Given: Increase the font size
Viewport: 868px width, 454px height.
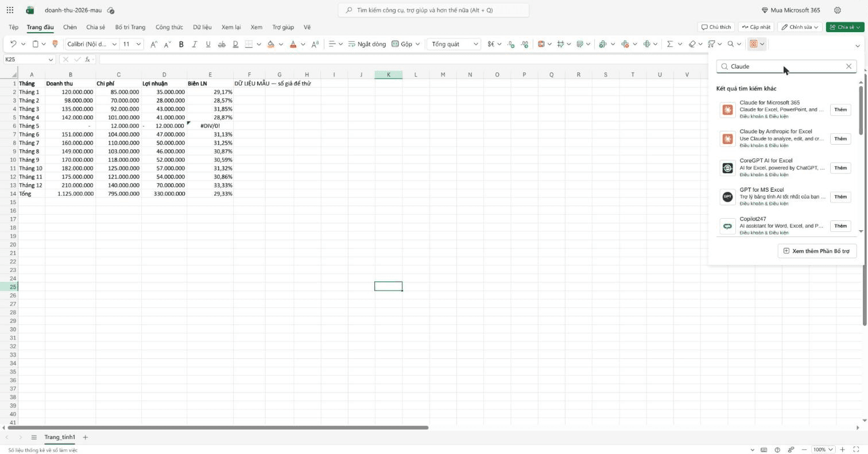Looking at the screenshot, I should point(153,44).
